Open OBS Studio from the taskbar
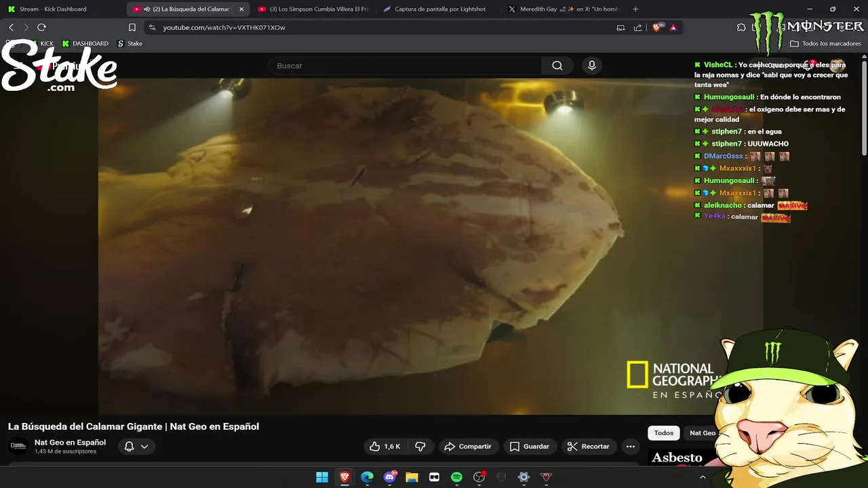 (479, 477)
